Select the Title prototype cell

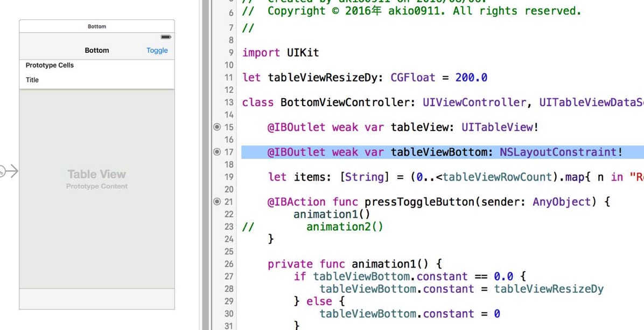pos(97,80)
